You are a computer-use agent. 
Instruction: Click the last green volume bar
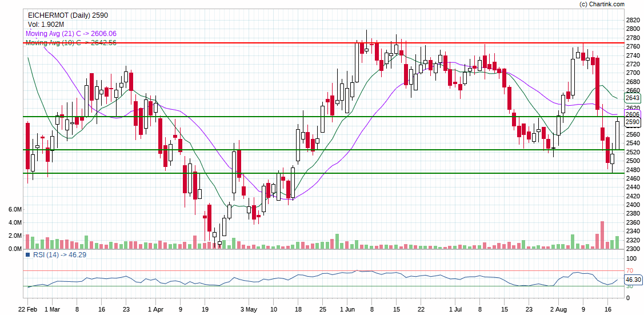[617, 242]
